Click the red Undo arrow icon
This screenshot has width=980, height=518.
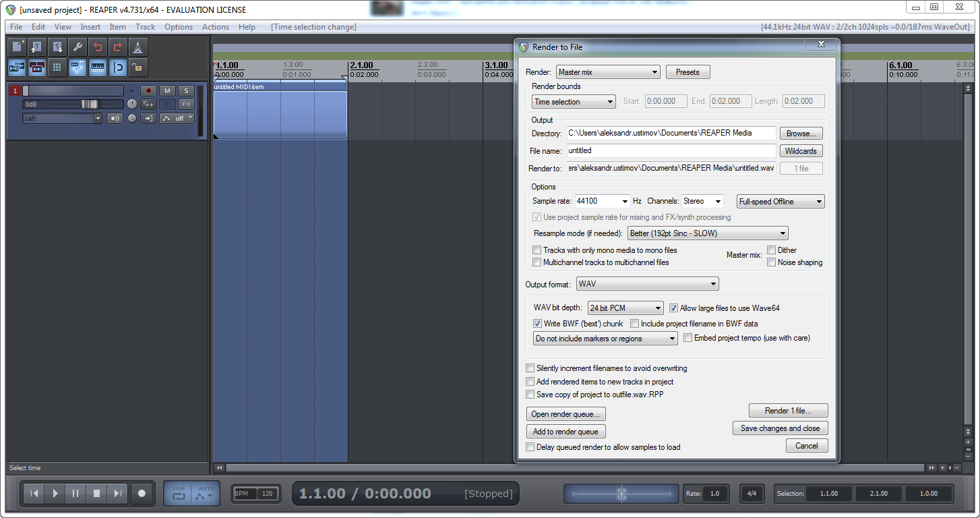click(98, 47)
